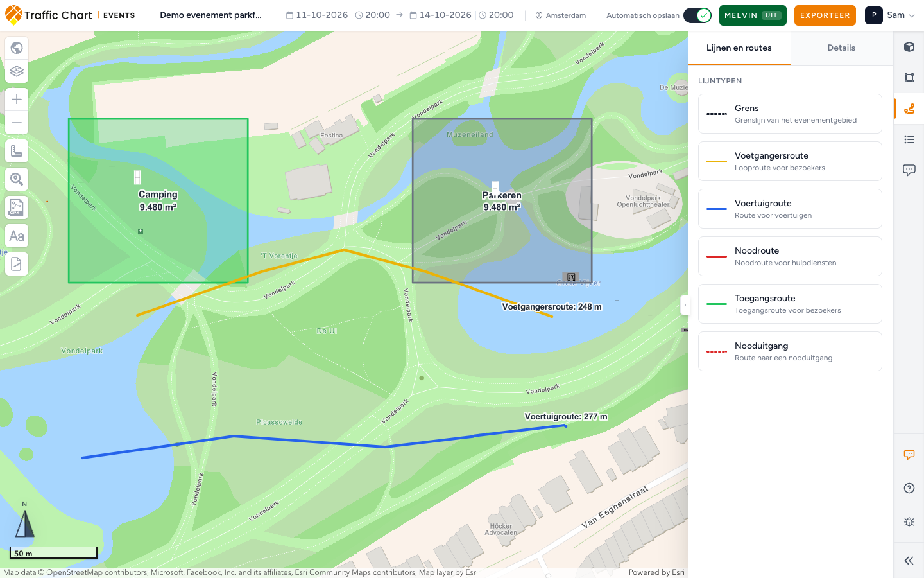Zoom out of the map

[x=17, y=123]
